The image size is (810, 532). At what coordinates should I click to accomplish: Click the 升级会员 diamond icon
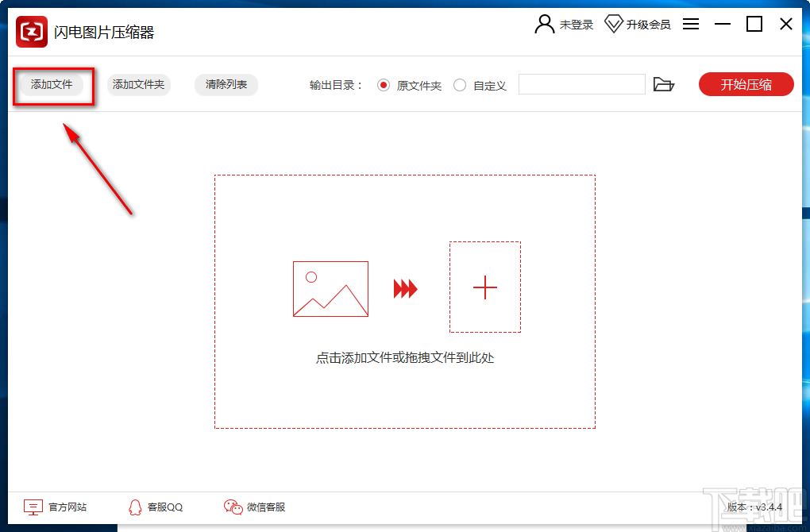coord(613,23)
